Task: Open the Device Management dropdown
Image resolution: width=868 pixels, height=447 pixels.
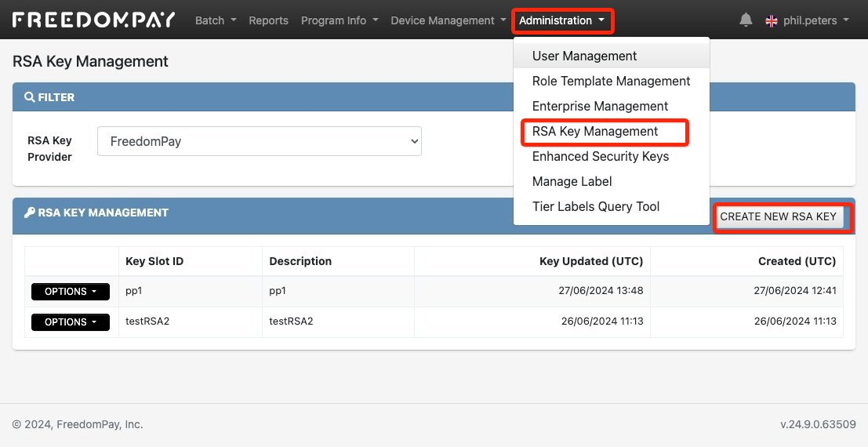Action: (449, 20)
